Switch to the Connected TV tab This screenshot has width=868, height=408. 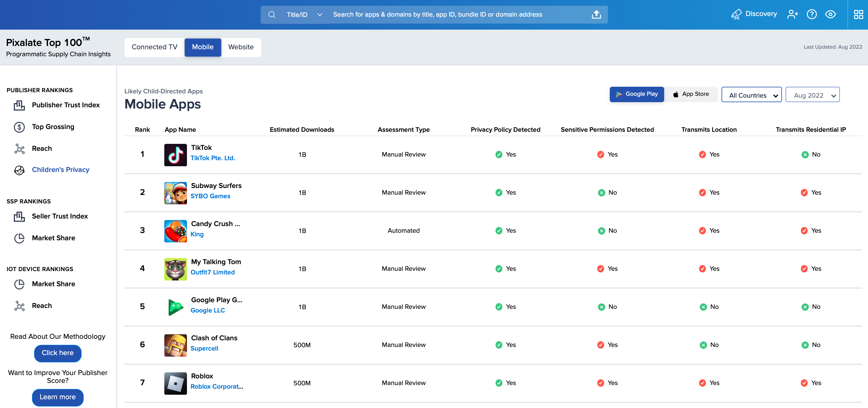click(154, 47)
